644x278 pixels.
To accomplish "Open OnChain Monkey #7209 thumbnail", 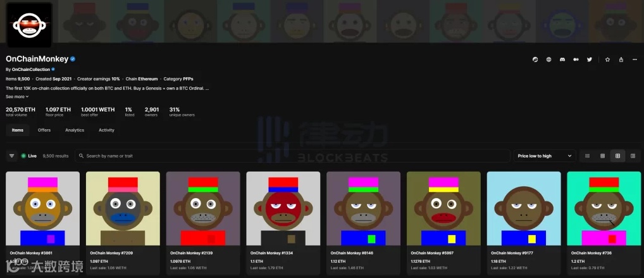I will (123, 208).
